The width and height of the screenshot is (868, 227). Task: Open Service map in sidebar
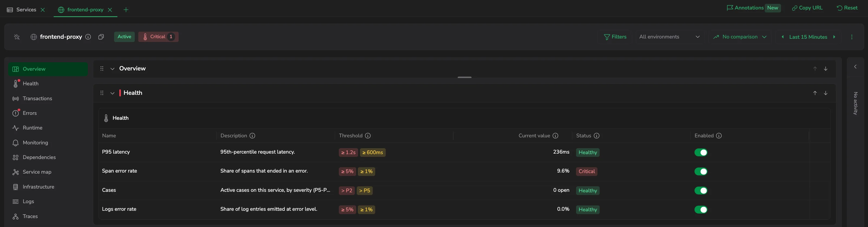tap(48, 172)
